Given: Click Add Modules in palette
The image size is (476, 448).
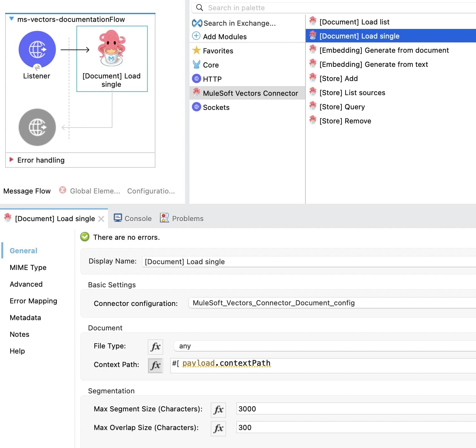Looking at the screenshot, I should tap(225, 37).
